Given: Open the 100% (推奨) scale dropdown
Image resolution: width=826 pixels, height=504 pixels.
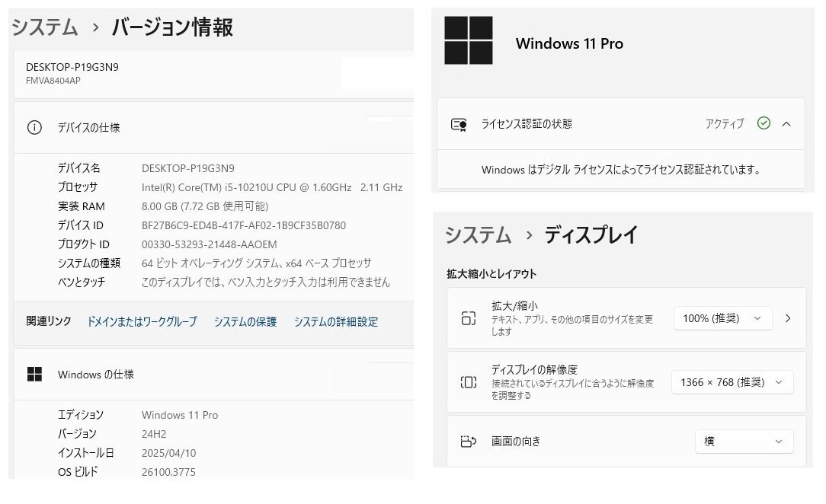Looking at the screenshot, I should click(x=722, y=318).
